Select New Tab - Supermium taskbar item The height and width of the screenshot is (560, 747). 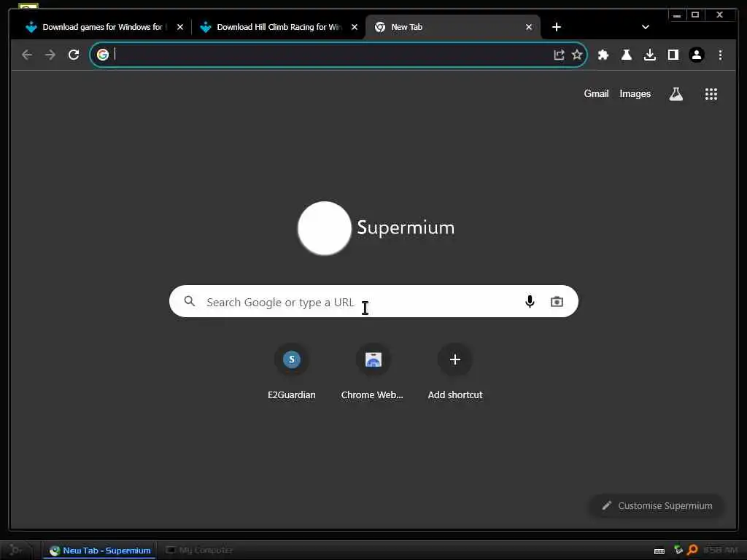(x=100, y=551)
